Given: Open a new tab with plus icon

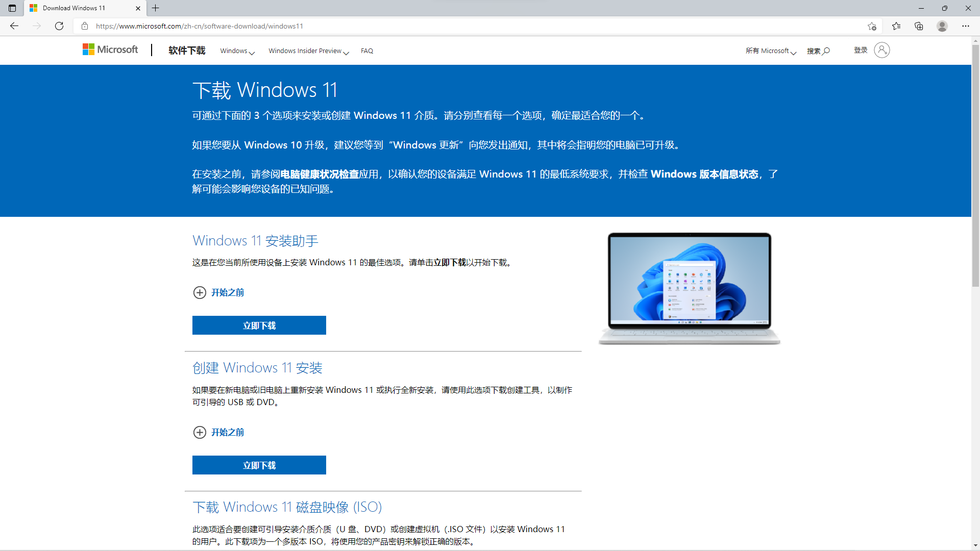Looking at the screenshot, I should [156, 8].
